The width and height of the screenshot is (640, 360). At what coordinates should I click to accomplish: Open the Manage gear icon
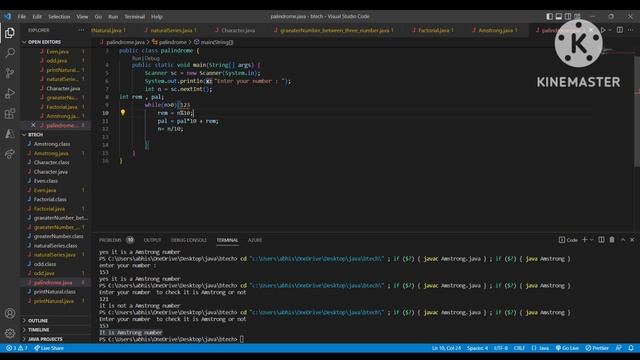point(10,333)
